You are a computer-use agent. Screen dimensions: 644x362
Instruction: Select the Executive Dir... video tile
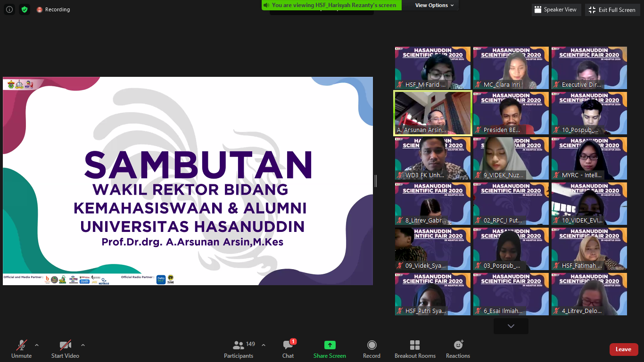(589, 68)
